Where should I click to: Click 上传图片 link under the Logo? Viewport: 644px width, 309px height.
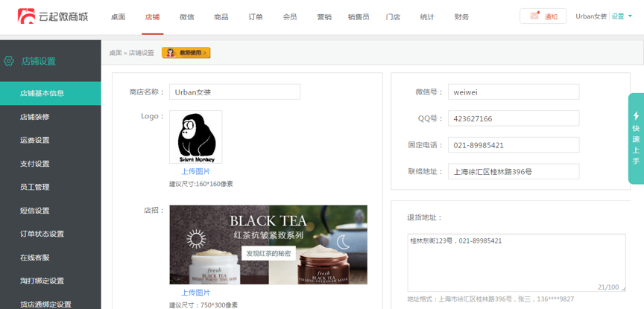click(x=195, y=171)
